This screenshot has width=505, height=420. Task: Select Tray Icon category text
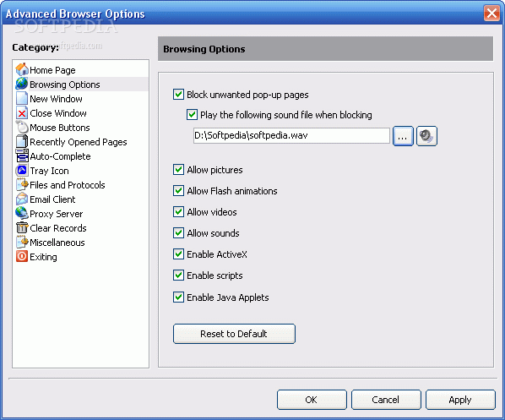pyautogui.click(x=49, y=171)
